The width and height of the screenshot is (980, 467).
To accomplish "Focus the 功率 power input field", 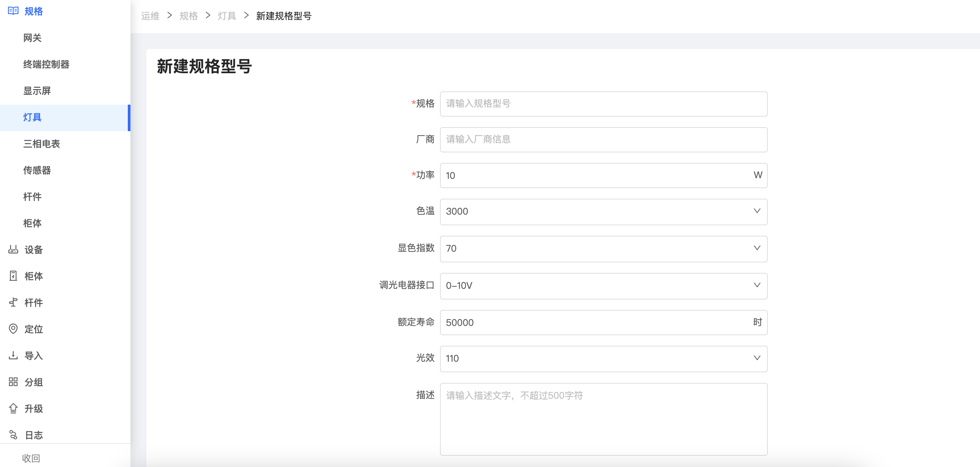I will click(603, 175).
